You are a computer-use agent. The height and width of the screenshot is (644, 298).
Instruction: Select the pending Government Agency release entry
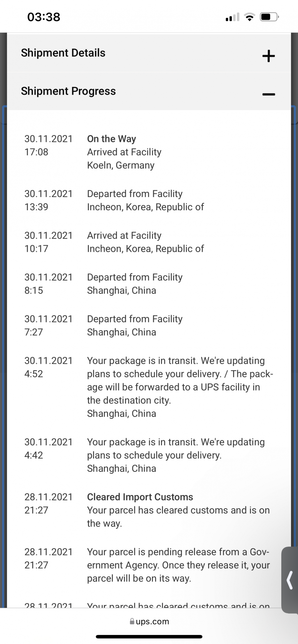[x=149, y=565]
